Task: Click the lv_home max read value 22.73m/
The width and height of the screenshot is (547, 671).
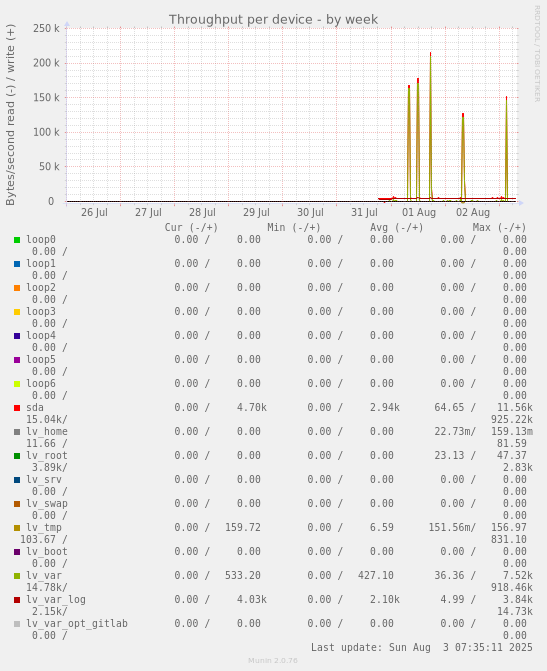Action: [x=455, y=432]
